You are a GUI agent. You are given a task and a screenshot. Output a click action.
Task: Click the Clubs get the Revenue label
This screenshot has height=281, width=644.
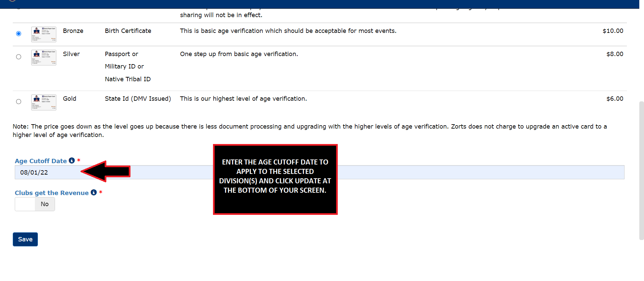[52, 193]
